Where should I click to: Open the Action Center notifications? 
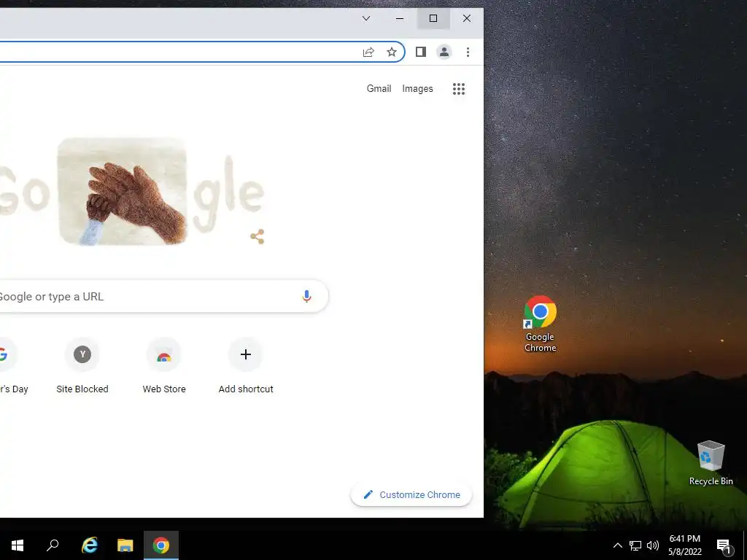724,545
